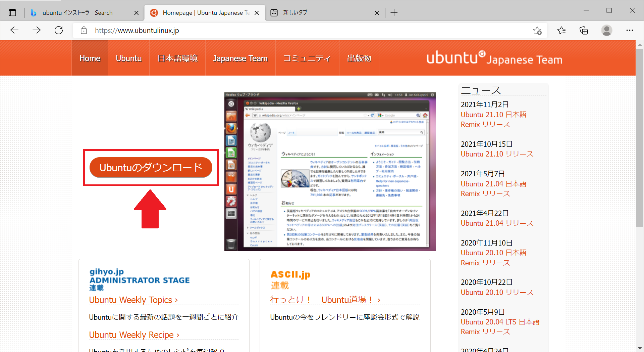The width and height of the screenshot is (644, 352).
Task: Open the Ubuntu 21.10 リリース news link
Action: 497,154
